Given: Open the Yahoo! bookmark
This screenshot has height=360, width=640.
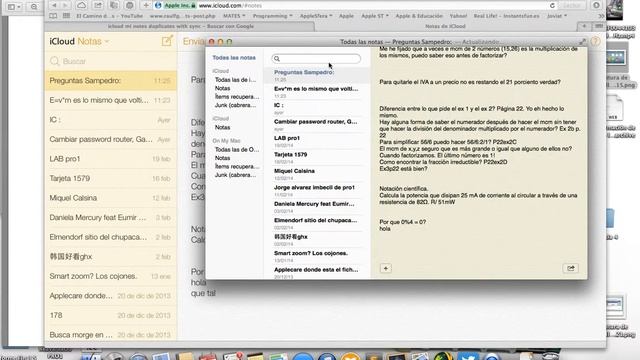Looking at the screenshot, I should click(458, 16).
